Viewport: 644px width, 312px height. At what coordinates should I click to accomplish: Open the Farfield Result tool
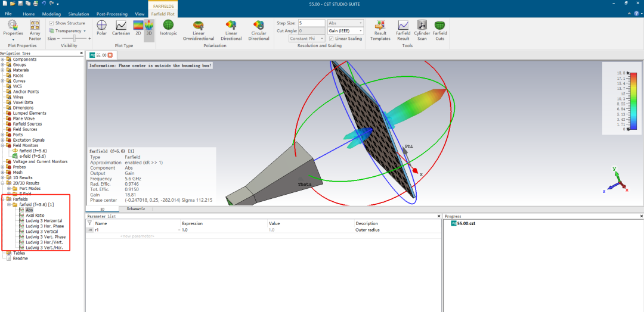[x=403, y=30]
